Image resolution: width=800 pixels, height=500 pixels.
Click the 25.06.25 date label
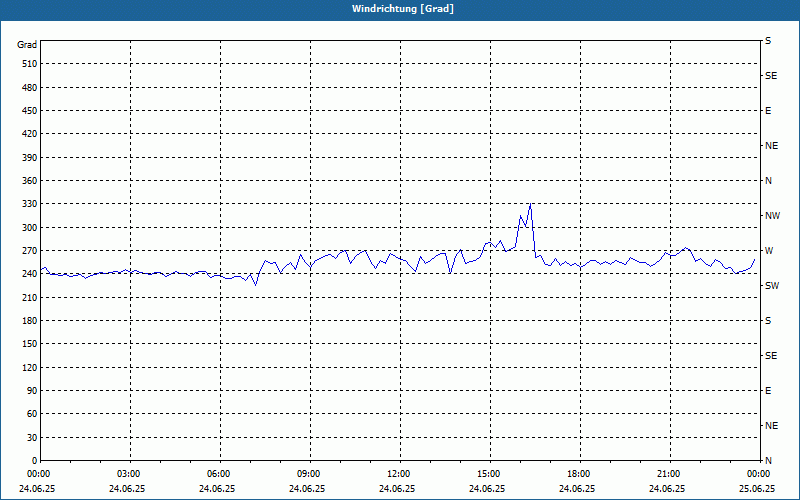[757, 489]
